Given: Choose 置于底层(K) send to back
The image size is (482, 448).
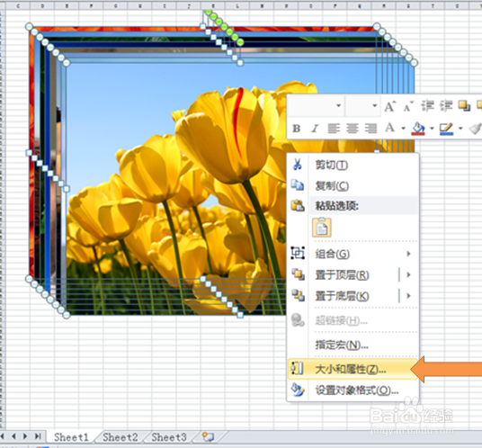Looking at the screenshot, I should [x=342, y=296].
